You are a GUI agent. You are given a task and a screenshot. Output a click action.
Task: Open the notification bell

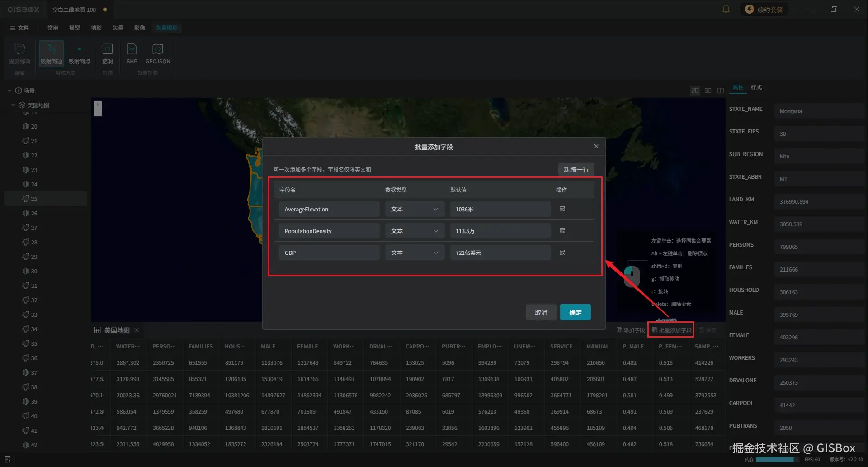point(726,9)
